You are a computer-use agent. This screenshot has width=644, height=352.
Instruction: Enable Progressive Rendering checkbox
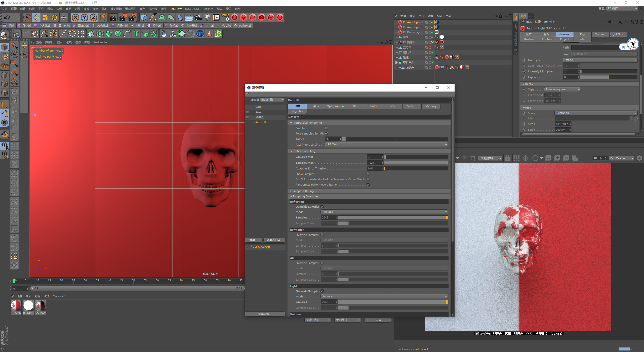(326, 128)
